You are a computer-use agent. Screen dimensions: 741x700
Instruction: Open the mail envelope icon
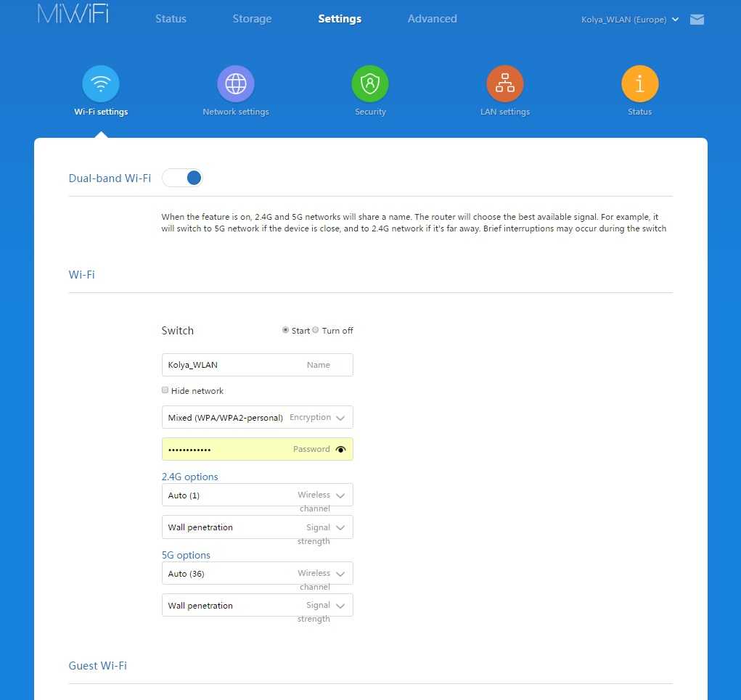coord(697,20)
